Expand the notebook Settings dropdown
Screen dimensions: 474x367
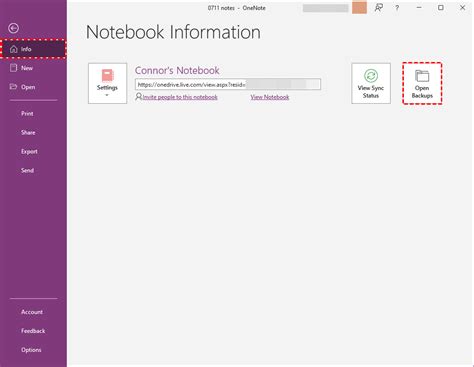coord(107,83)
